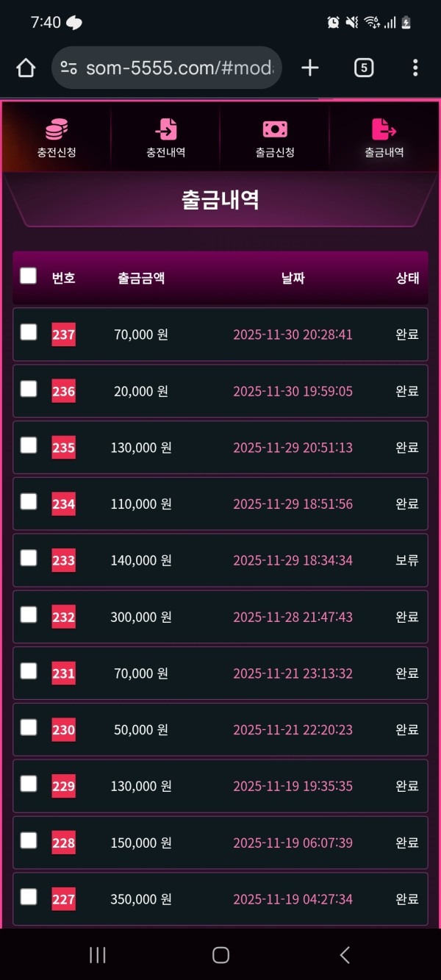441x980 pixels.
Task: Open a new tab with the plus icon
Action: point(309,68)
